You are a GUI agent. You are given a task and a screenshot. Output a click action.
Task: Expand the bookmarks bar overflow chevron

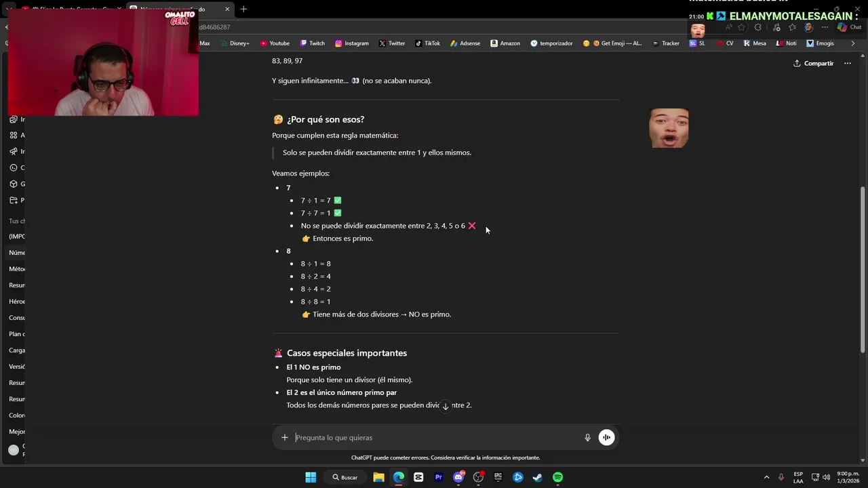[x=852, y=43]
